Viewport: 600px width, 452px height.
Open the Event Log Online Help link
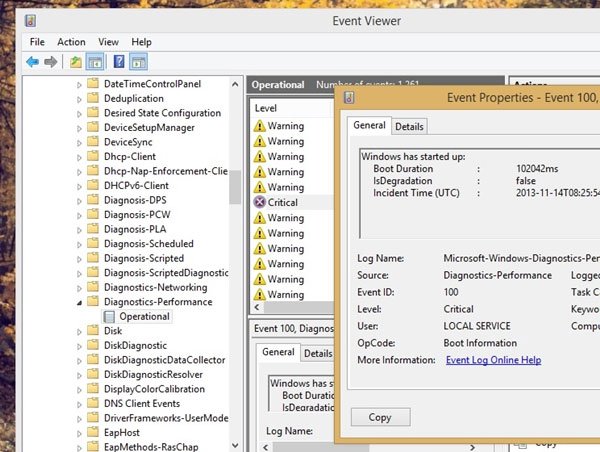(493, 360)
